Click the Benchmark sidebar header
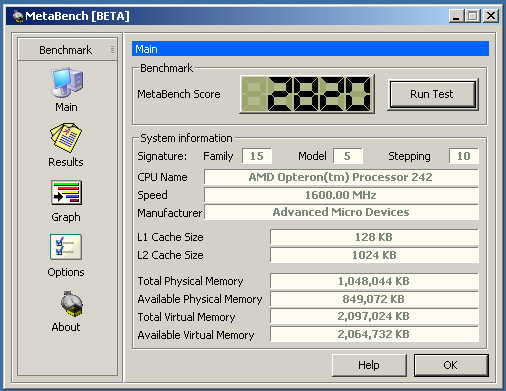The height and width of the screenshot is (391, 506). point(67,50)
